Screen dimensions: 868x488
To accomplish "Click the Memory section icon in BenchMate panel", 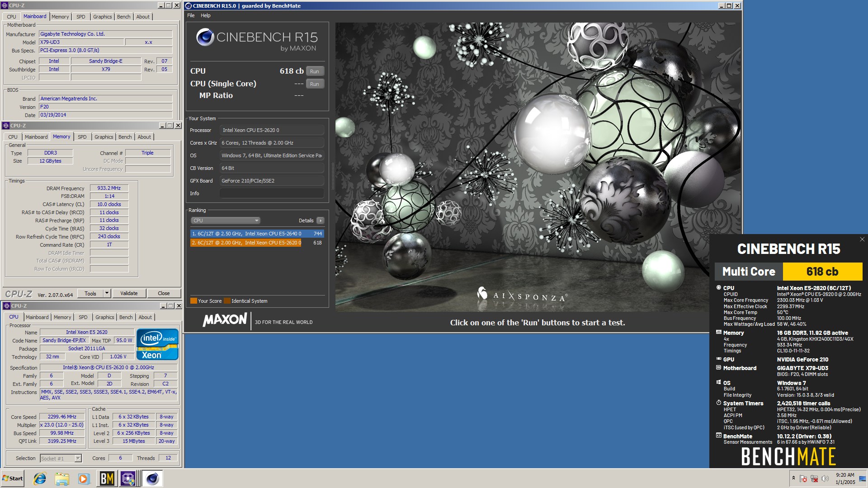I will 719,333.
